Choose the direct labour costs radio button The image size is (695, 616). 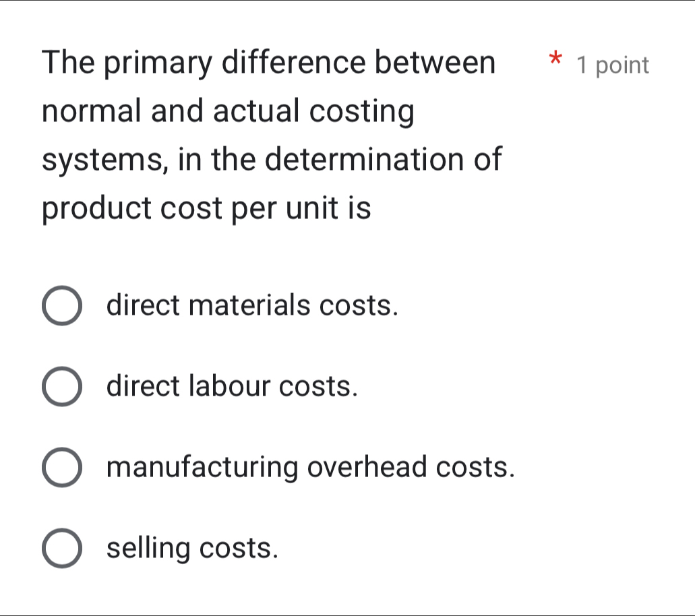point(63,387)
